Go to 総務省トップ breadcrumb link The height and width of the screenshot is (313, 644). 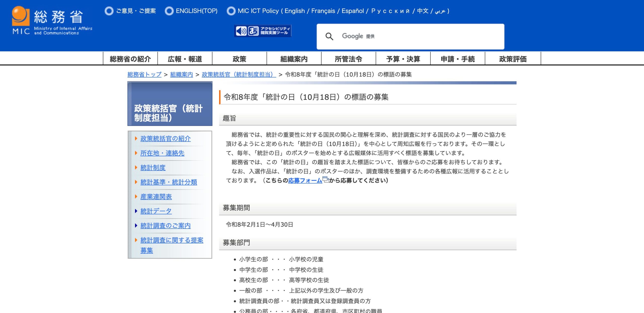coord(144,75)
